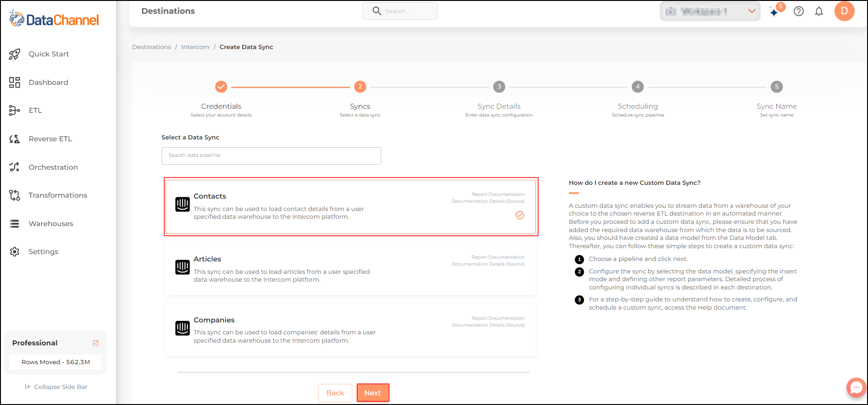
Task: Click step 3 Sync Details marker
Action: pos(499,87)
